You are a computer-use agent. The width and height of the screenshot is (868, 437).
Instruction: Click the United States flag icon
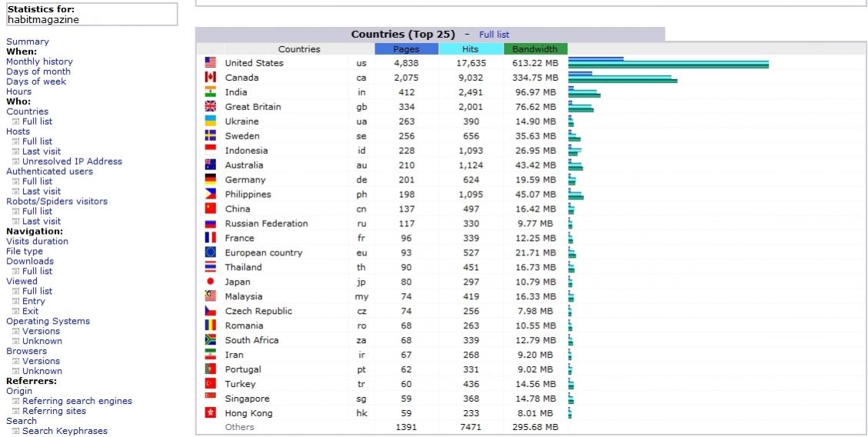click(x=211, y=62)
